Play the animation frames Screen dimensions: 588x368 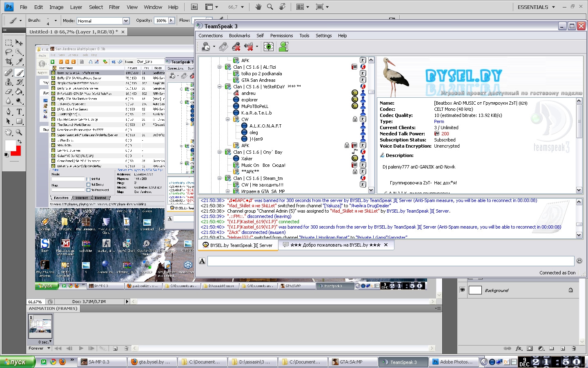point(81,348)
